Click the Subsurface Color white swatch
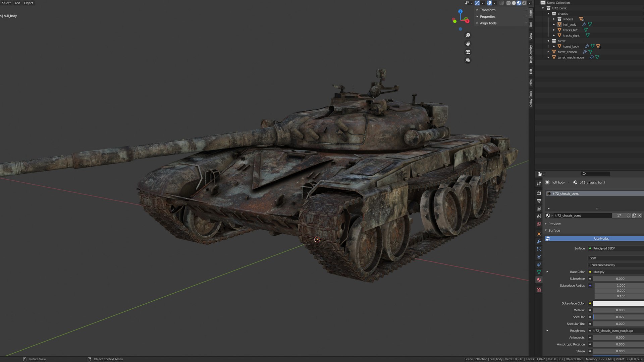Screen dimensions: 644x362 [618, 303]
